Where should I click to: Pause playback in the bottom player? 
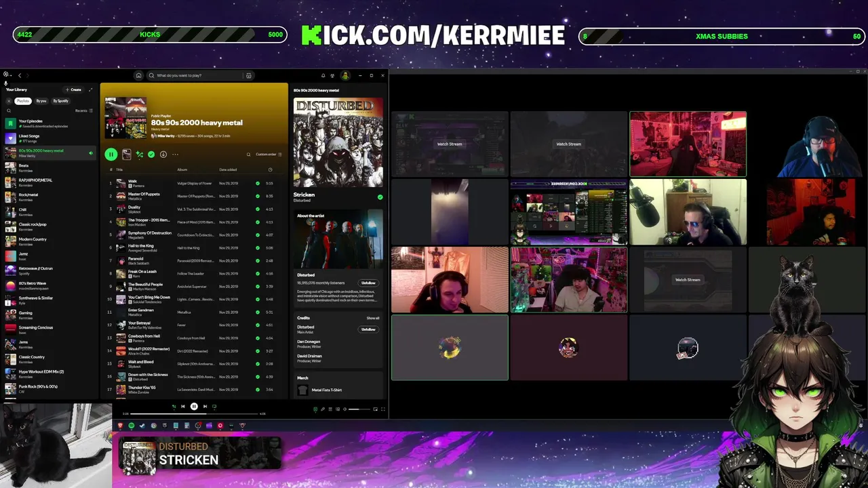194,407
